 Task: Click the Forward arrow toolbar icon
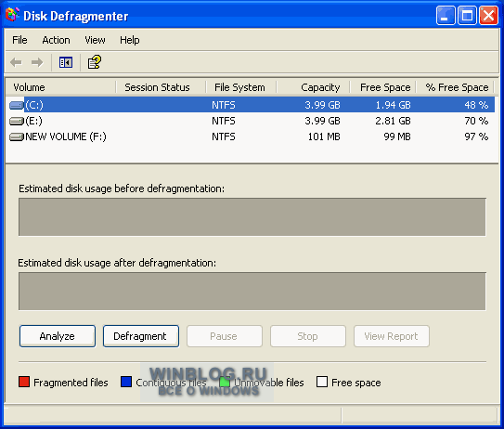[37, 62]
